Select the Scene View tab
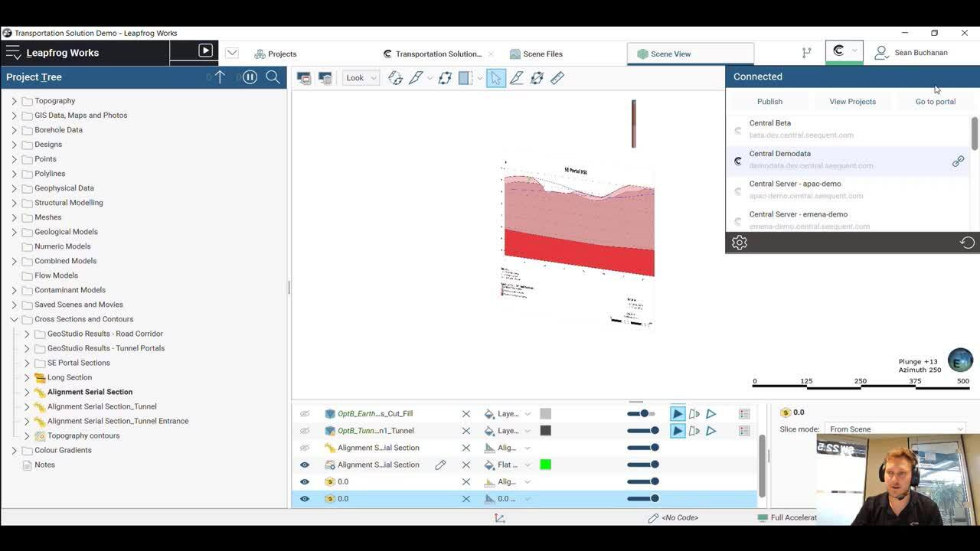The width and height of the screenshot is (980, 551). coord(690,54)
